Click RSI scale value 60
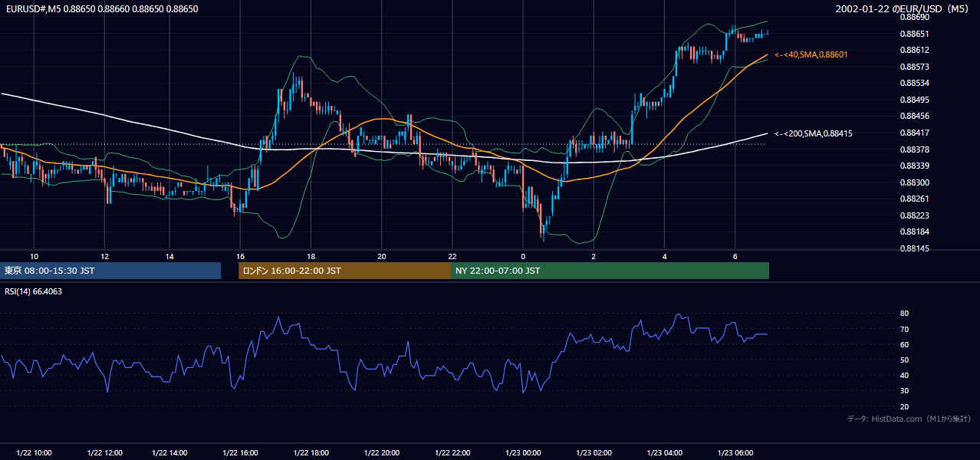Viewport: 980px width, 460px height. pos(904,344)
